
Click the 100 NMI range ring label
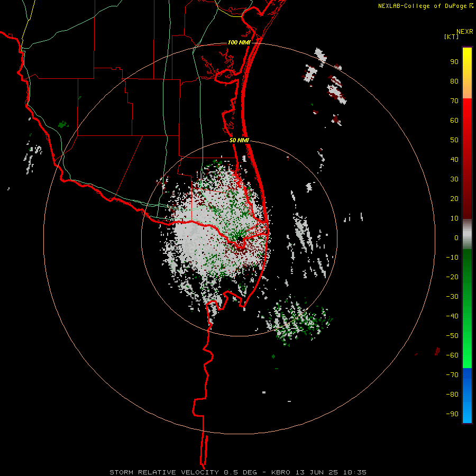pos(239,42)
